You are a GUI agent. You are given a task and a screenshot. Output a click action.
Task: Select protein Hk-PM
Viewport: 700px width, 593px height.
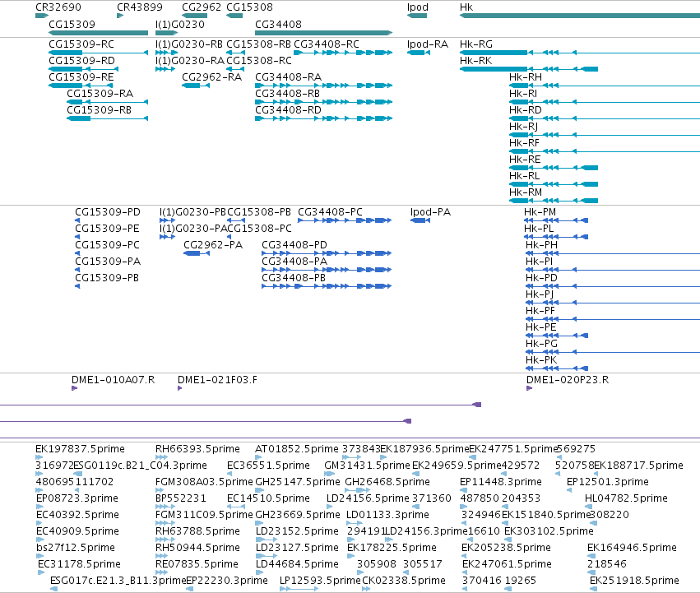pyautogui.click(x=540, y=212)
